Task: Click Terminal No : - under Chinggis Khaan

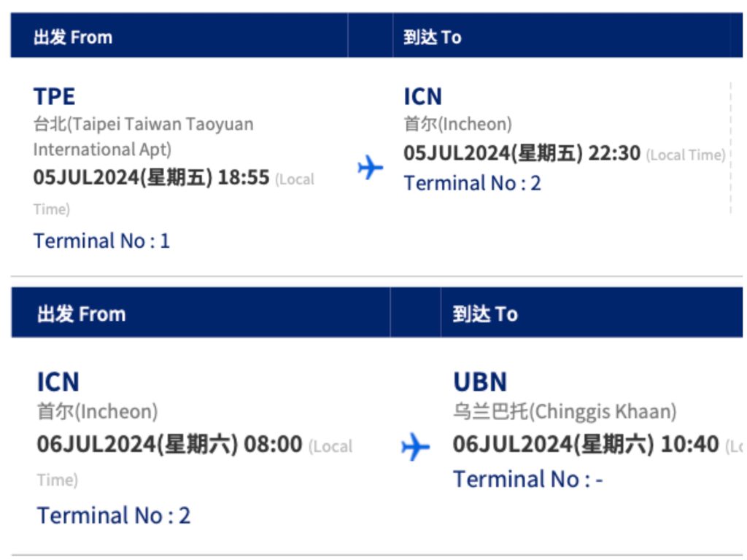Action: (x=528, y=479)
